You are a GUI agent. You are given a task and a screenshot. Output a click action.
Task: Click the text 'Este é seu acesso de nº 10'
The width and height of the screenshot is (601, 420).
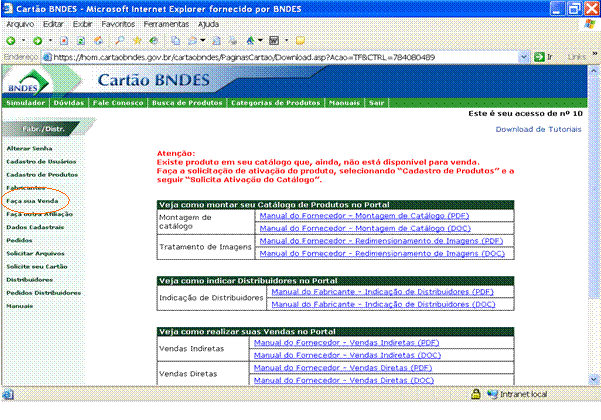[x=525, y=113]
